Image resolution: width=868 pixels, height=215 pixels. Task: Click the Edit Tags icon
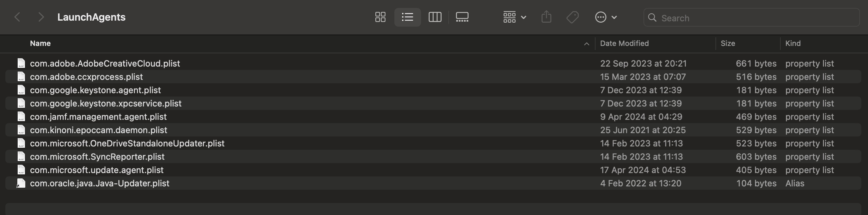(573, 17)
